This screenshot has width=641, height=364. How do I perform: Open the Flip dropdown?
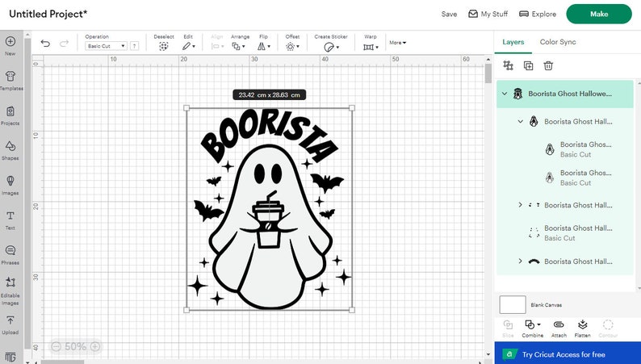(x=264, y=46)
